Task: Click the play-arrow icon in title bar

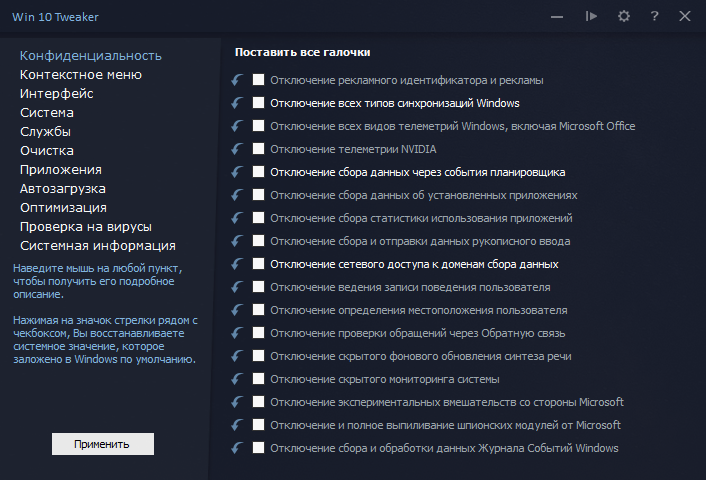Action: coord(591,16)
